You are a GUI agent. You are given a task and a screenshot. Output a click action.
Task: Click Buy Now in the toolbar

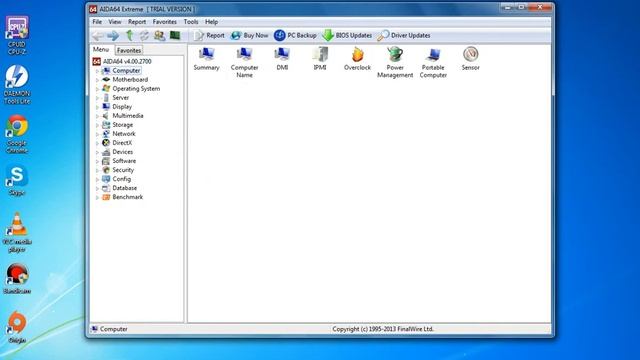[249, 36]
